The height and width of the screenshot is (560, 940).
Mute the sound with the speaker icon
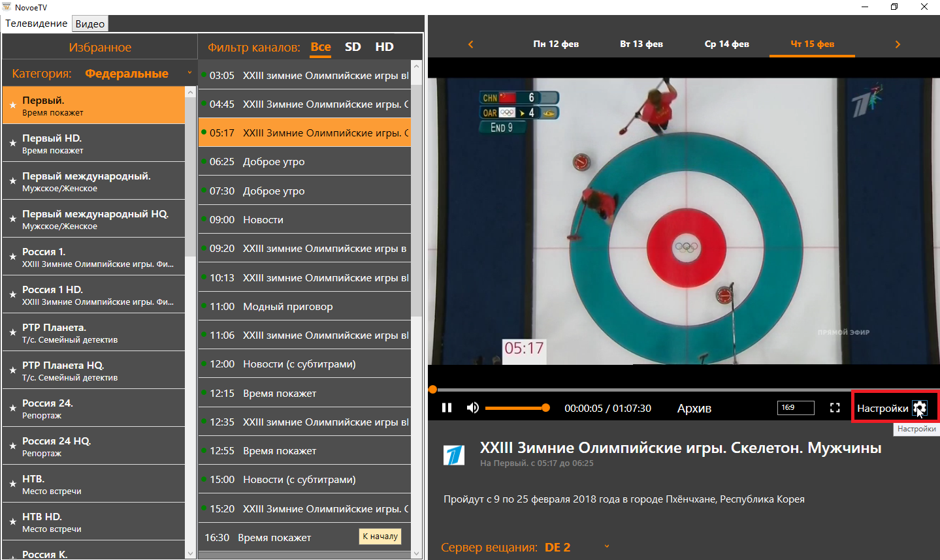tap(473, 408)
